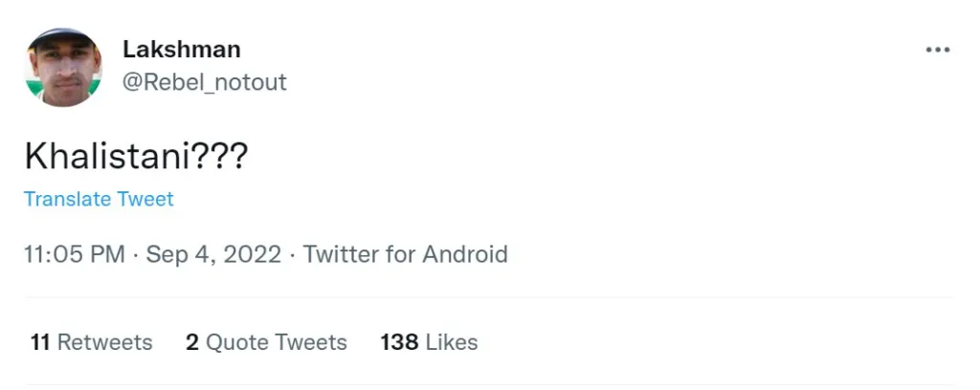Select the tweet text Khalistani???
980x390 pixels.
tap(135, 156)
